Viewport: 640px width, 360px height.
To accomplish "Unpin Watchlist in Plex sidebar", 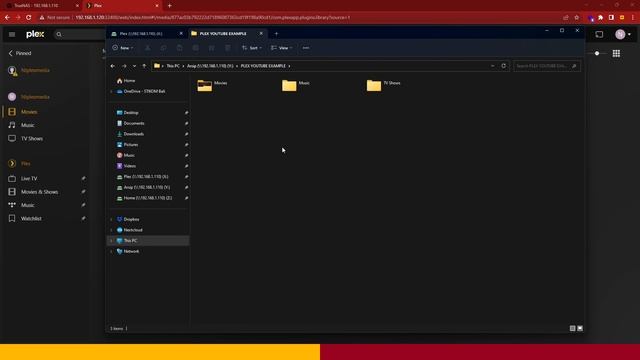I will tap(83, 218).
